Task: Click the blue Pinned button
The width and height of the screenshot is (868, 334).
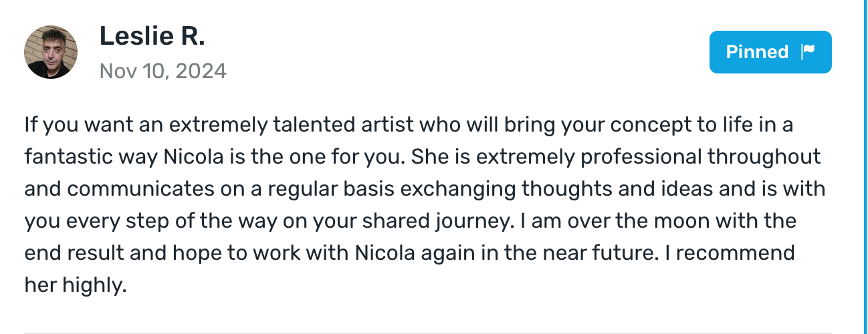Action: click(770, 52)
